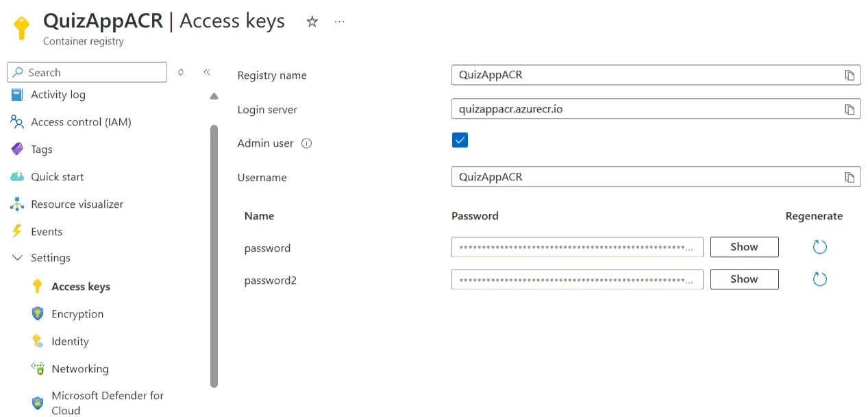The height and width of the screenshot is (417, 868).
Task: Click the Admin user info icon
Action: (x=307, y=143)
